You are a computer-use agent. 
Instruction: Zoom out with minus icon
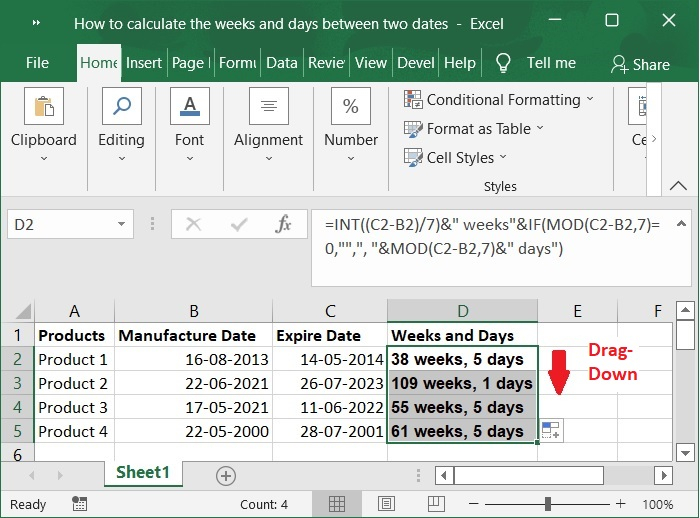(x=474, y=504)
